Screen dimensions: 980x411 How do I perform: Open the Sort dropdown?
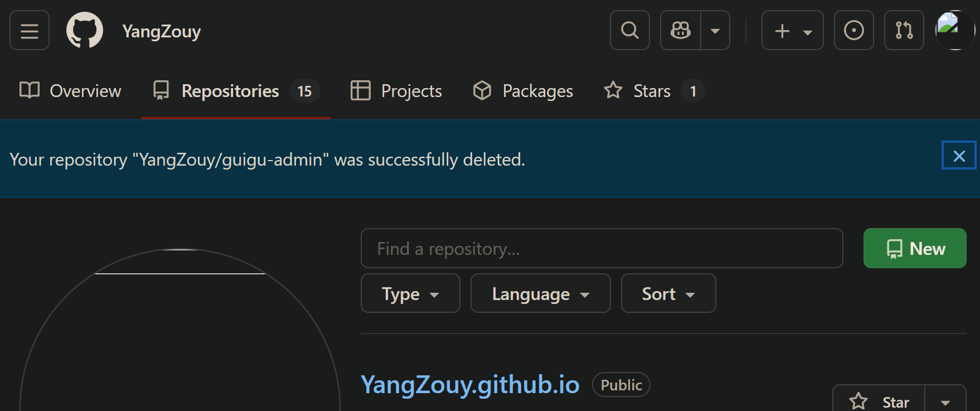coord(668,293)
